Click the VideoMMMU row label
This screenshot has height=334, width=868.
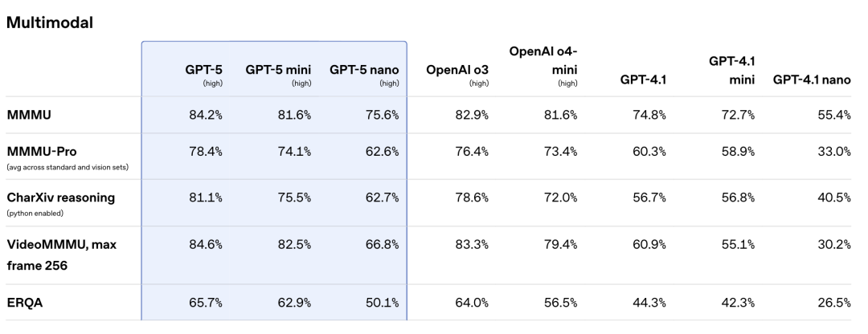61,255
